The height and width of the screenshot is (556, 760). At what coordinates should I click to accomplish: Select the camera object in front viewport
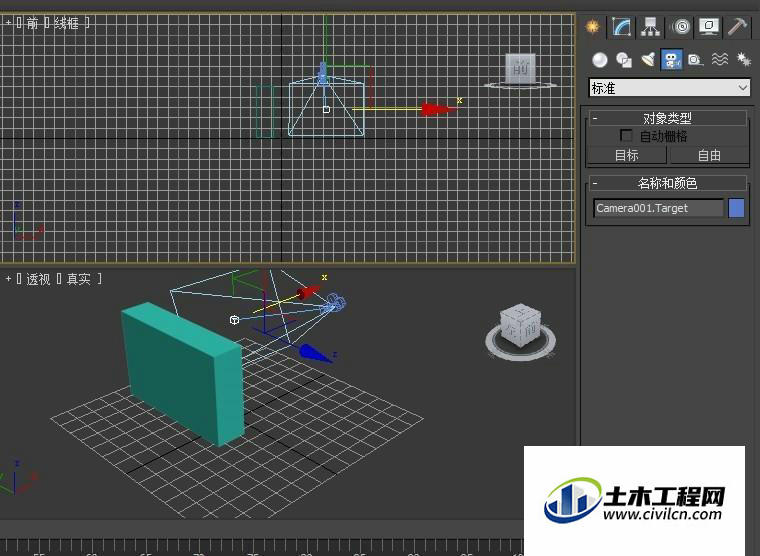323,74
